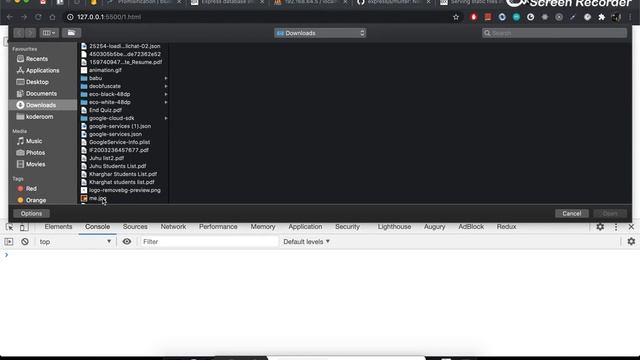Open the Chrome extensions puzzle icon
The height and width of the screenshot is (360, 640).
coord(602,17)
